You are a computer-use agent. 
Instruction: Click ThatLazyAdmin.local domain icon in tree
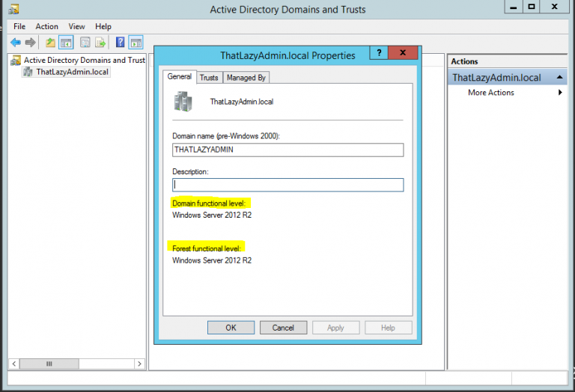pos(28,72)
